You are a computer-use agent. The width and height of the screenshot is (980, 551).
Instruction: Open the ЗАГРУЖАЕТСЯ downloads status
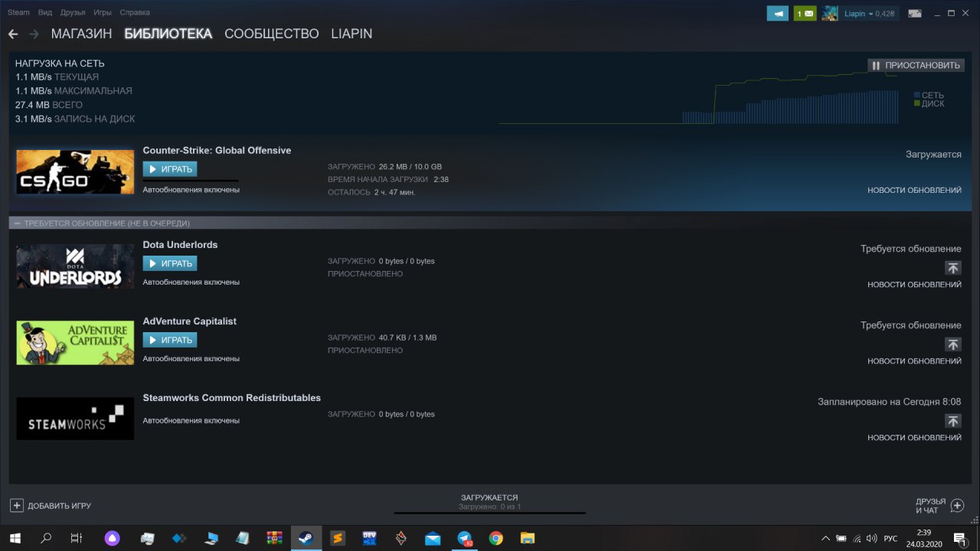(x=489, y=497)
